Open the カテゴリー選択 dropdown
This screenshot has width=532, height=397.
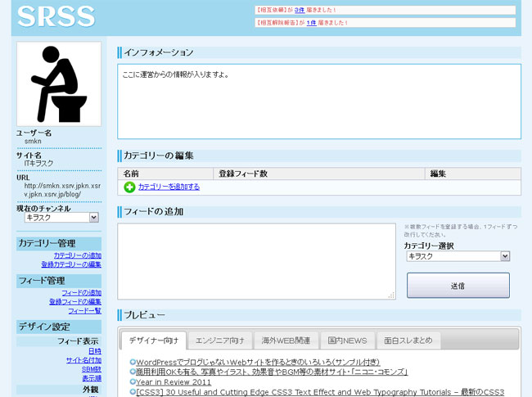click(x=458, y=256)
